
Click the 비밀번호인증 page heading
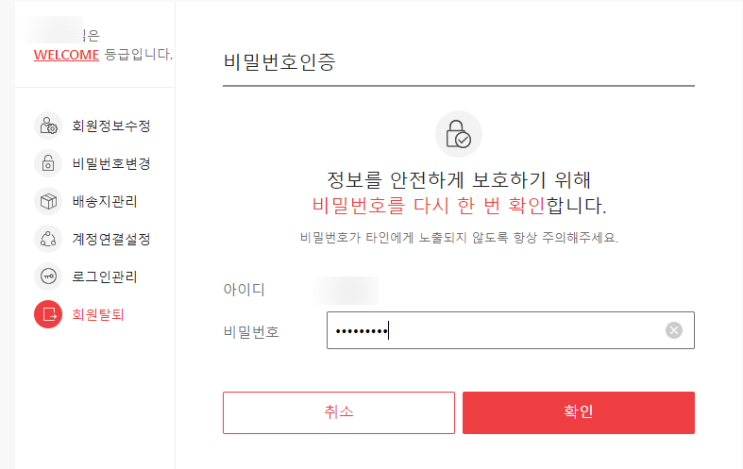(278, 62)
